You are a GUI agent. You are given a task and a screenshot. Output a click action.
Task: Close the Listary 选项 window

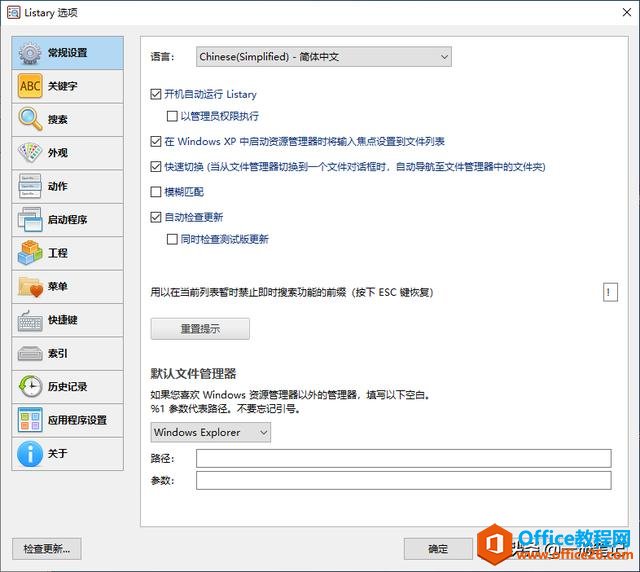pyautogui.click(x=627, y=13)
